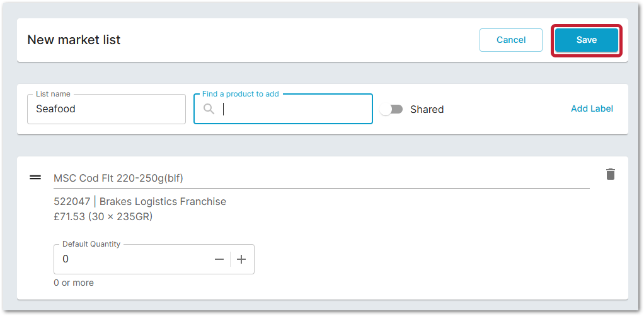The image size is (644, 316).
Task: Open Add Label link
Action: [592, 108]
